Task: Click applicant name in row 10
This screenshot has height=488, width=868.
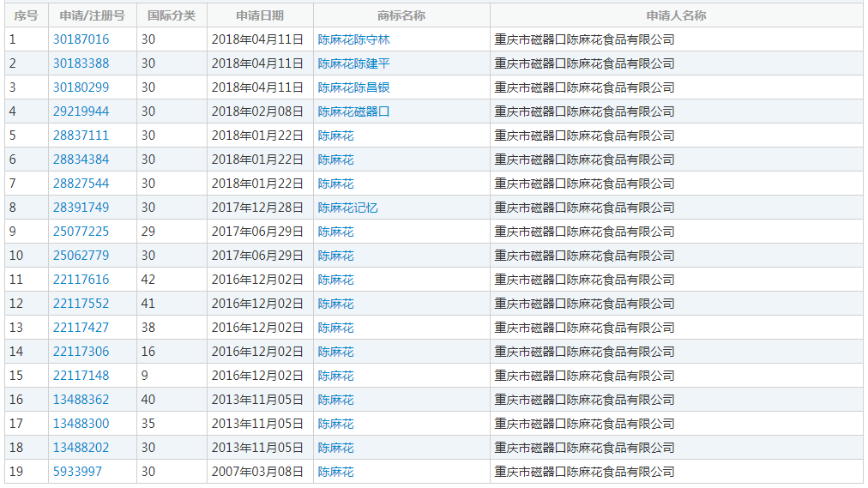Action: point(585,256)
